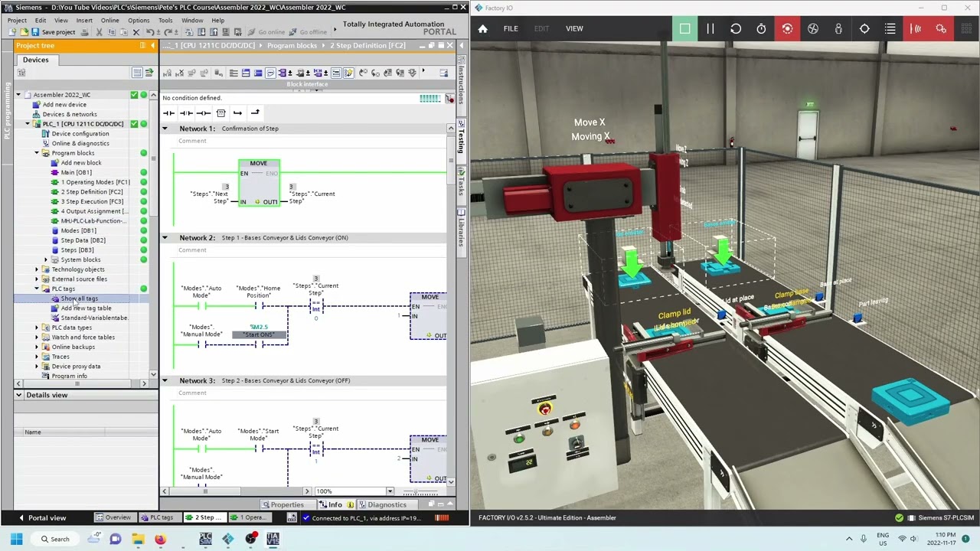Expand the System blocks folder
Image resolution: width=980 pixels, height=551 pixels.
(x=45, y=259)
